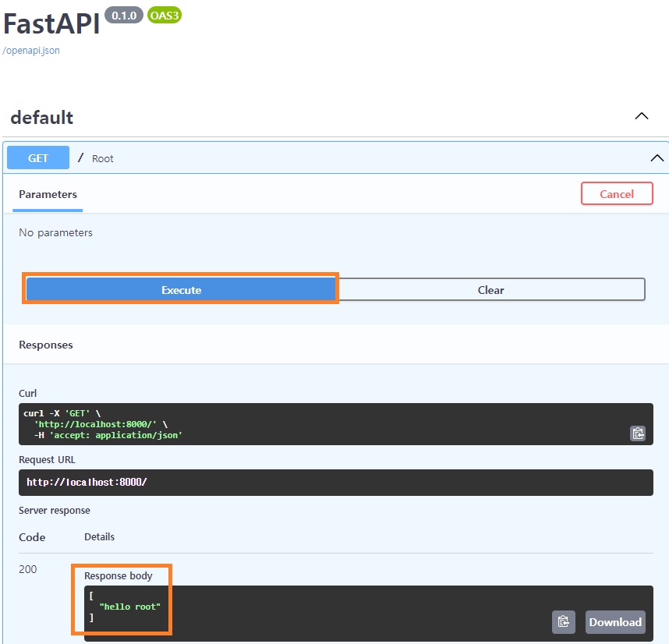
Task: Click the 200 response code
Action: coord(28,569)
